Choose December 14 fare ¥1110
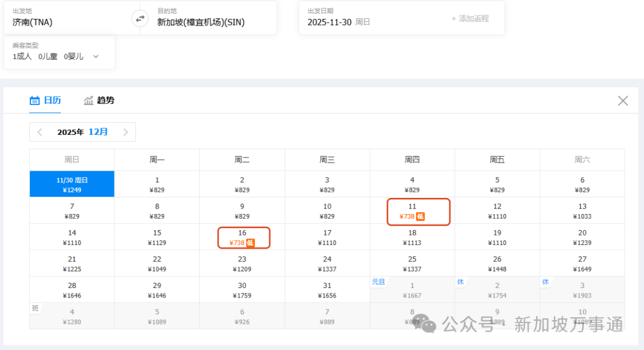This screenshot has height=350, width=644. point(72,237)
